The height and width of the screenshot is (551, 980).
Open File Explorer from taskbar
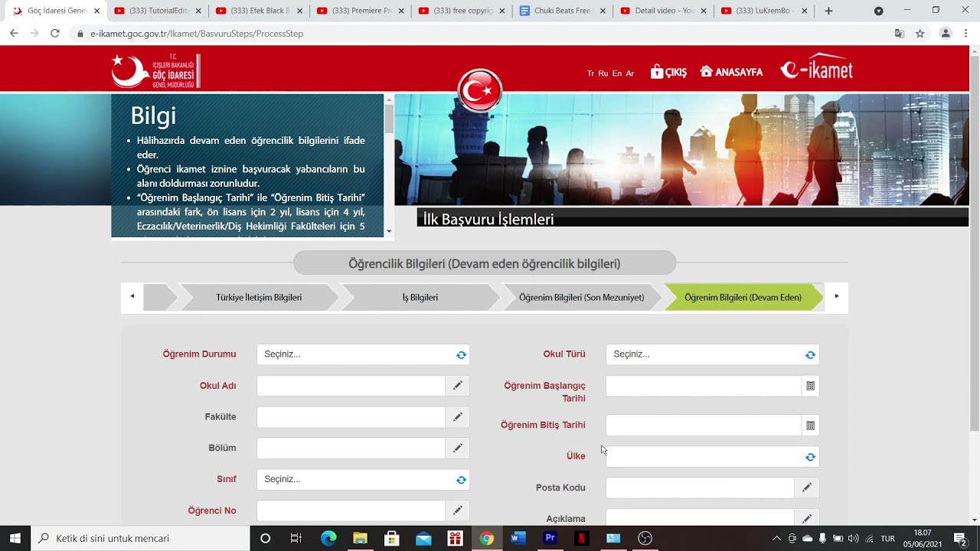point(360,538)
